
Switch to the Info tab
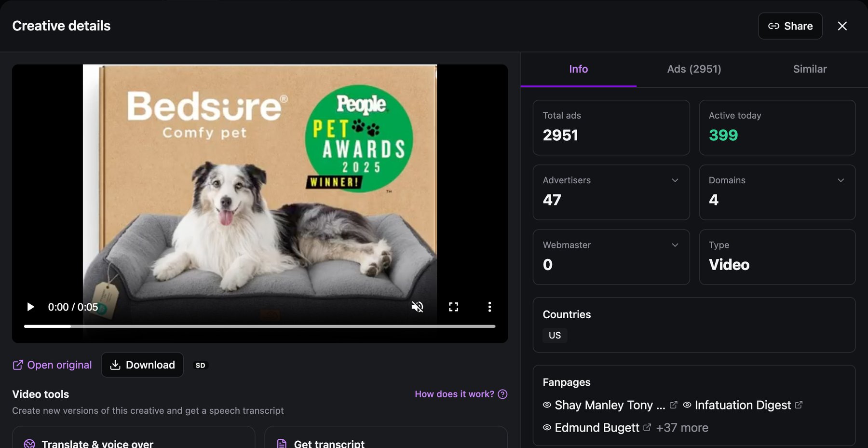pyautogui.click(x=578, y=69)
